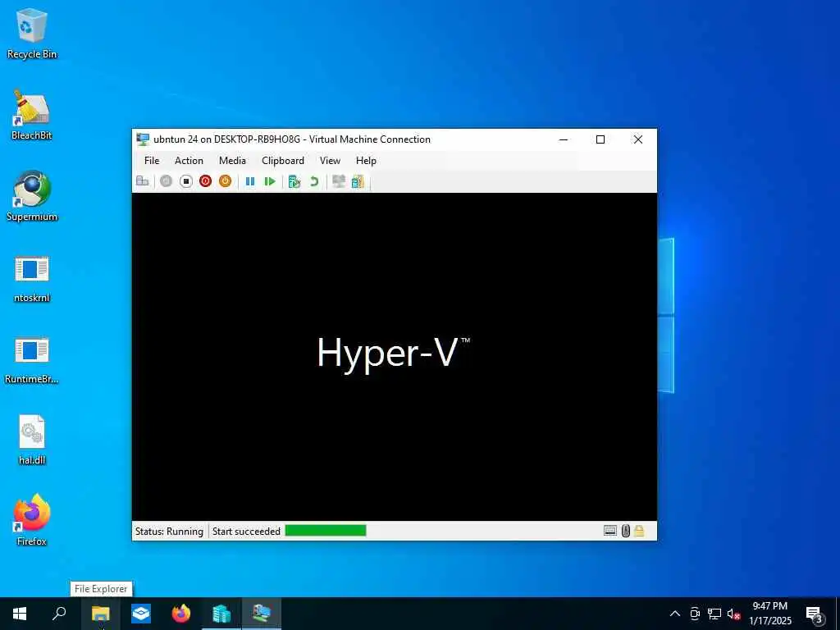Open the Help menu
The height and width of the screenshot is (630, 840).
(x=366, y=161)
